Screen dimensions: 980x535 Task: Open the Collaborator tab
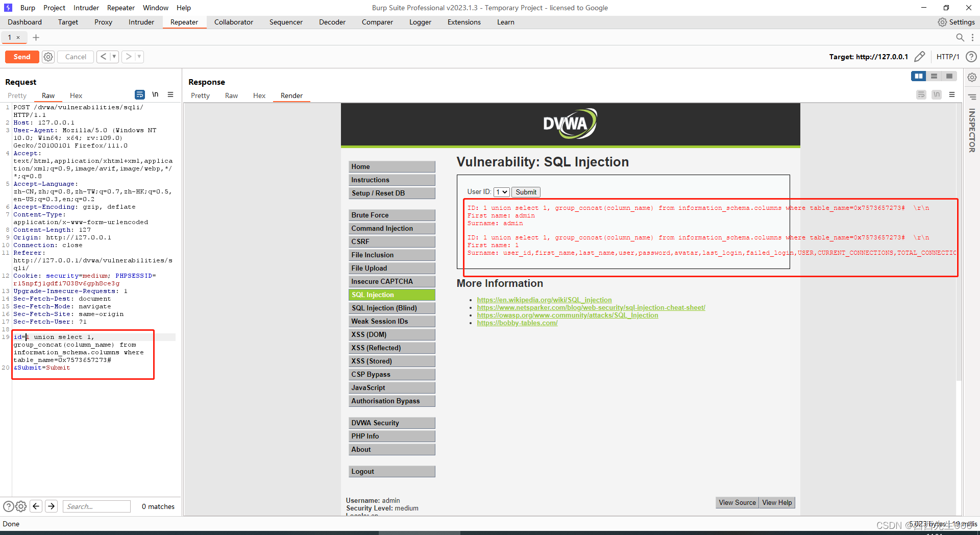click(234, 22)
